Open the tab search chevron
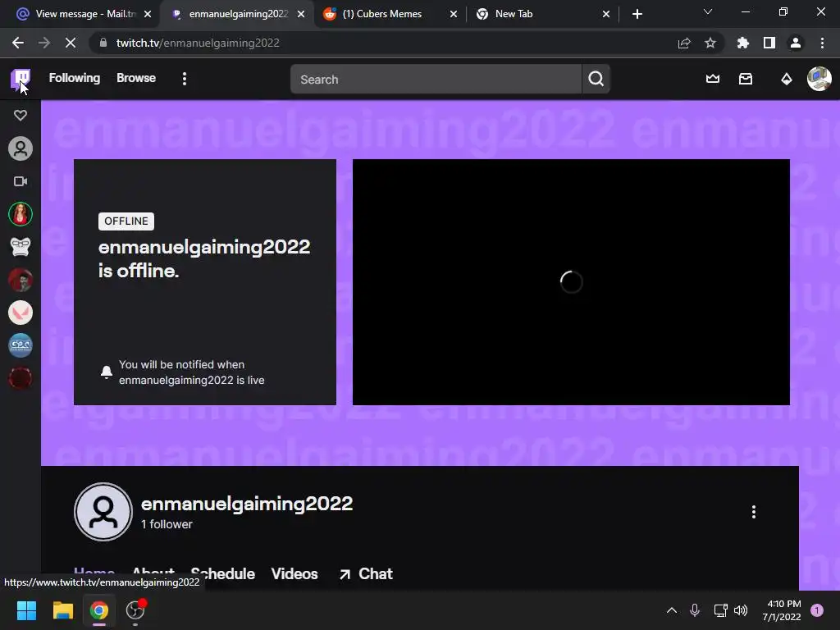Image resolution: width=840 pixels, height=630 pixels. (708, 11)
